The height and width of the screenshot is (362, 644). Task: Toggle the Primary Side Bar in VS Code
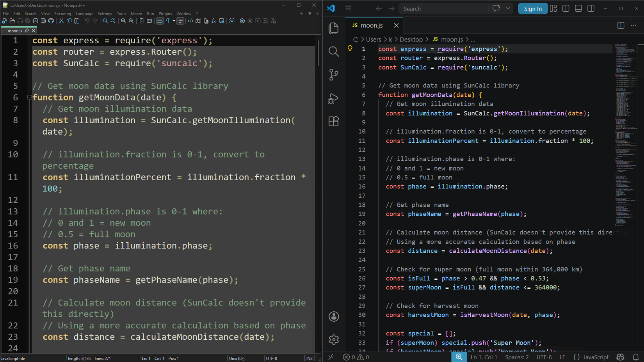click(x=566, y=8)
